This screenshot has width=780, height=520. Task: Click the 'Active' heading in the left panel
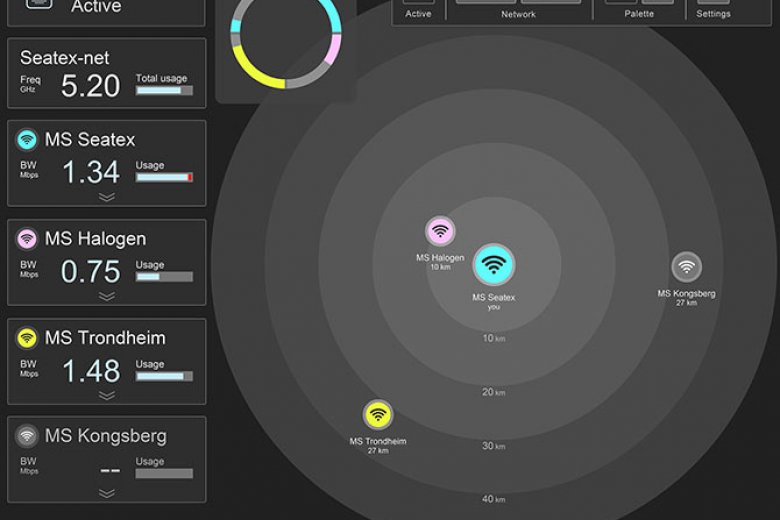tap(96, 6)
